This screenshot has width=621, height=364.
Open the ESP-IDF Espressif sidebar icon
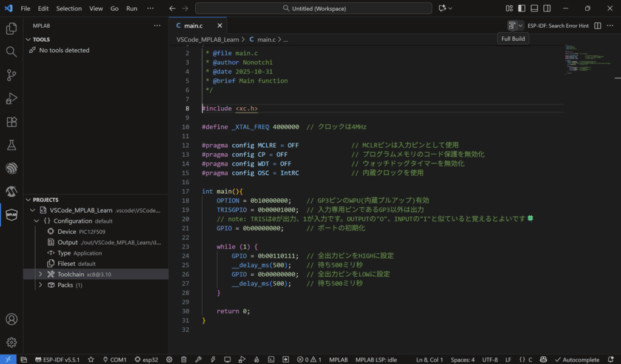[x=11, y=168]
